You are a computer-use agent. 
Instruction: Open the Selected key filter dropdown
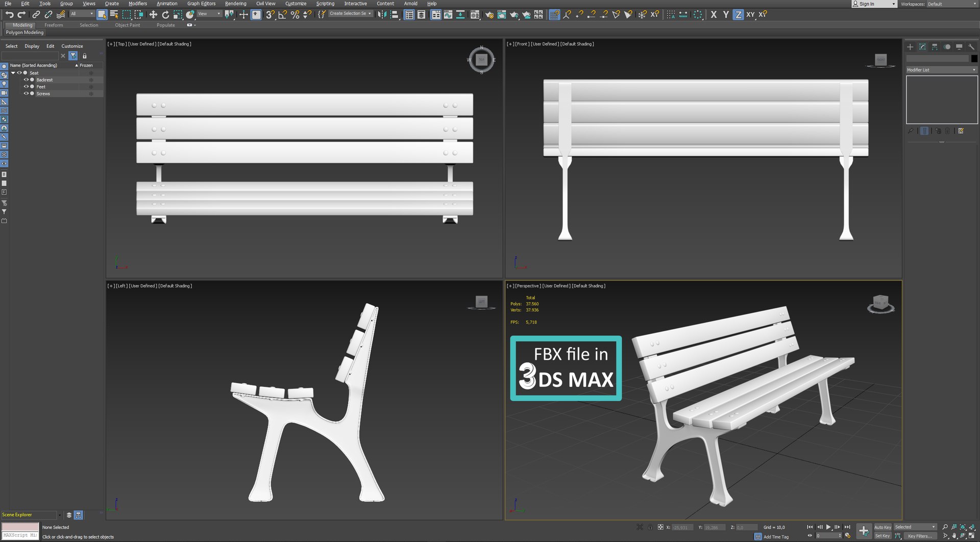click(x=915, y=527)
